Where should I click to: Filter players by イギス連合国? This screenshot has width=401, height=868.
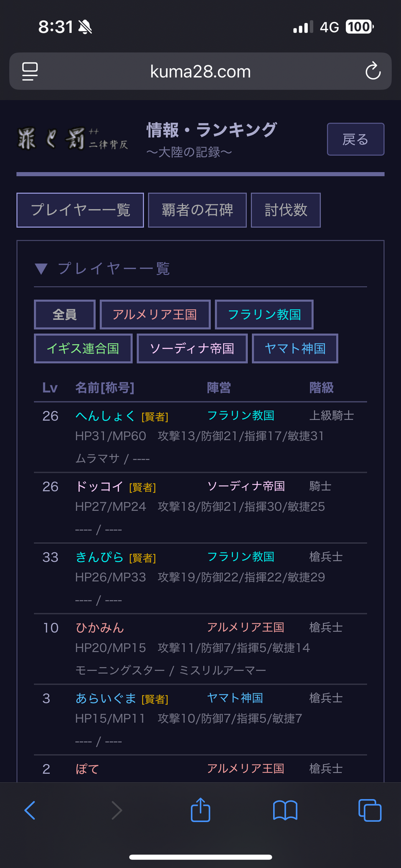click(83, 349)
